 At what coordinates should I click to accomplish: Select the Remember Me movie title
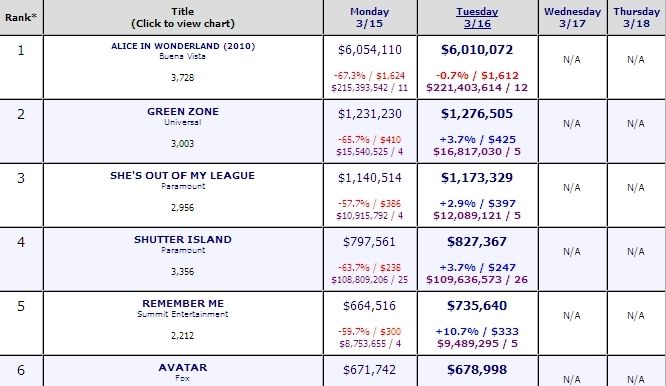183,304
